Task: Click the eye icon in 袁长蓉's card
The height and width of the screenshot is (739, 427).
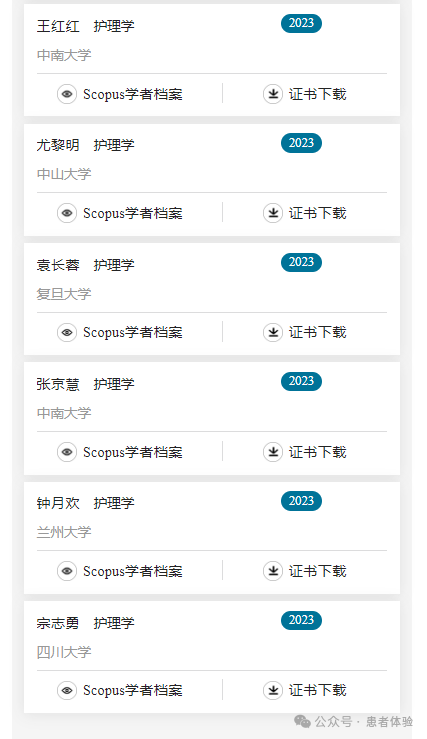Action: 67,332
